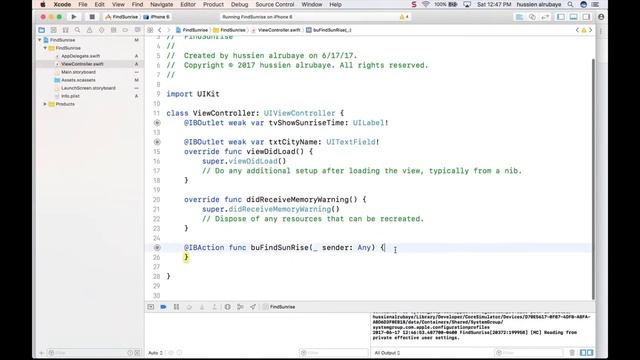
Task: Jump to previous issue arrow
Action: click(577, 30)
